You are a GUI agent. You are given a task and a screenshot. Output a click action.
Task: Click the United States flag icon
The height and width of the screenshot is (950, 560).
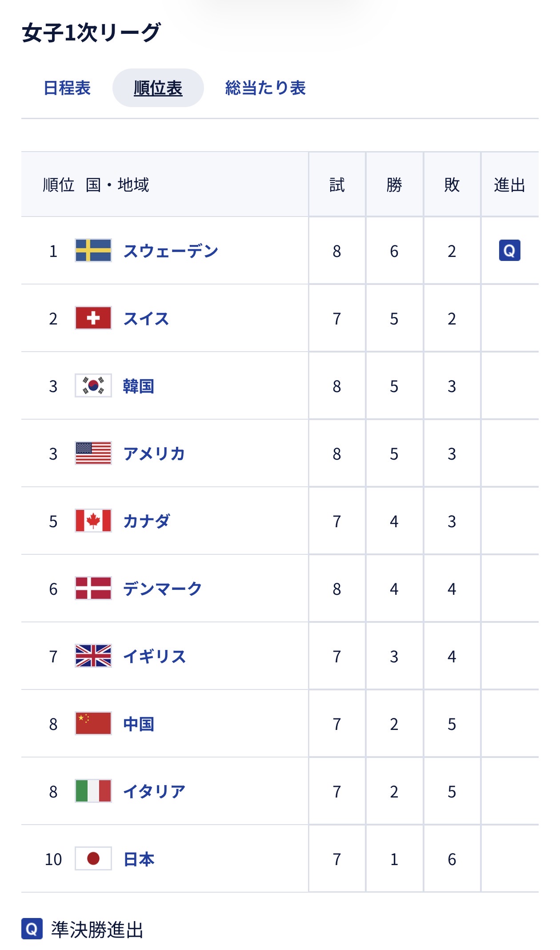coord(93,453)
